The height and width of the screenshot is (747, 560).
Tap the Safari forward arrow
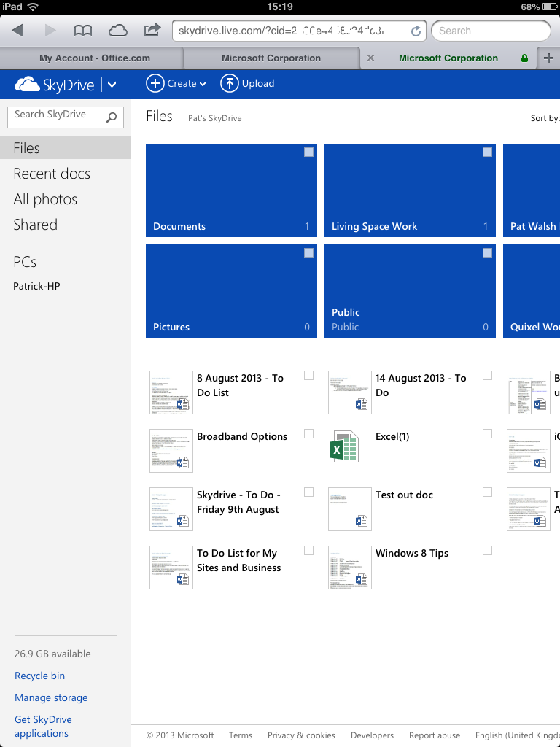click(50, 31)
